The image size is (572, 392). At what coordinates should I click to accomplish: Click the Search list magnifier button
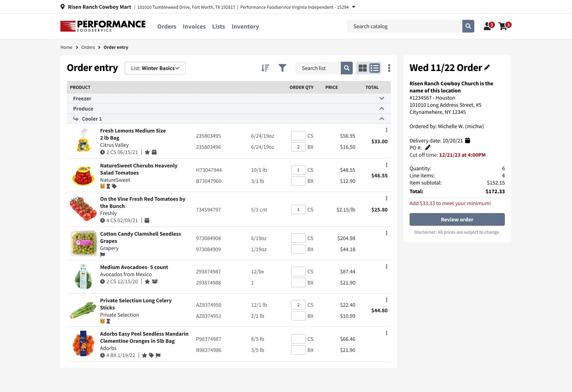point(347,68)
